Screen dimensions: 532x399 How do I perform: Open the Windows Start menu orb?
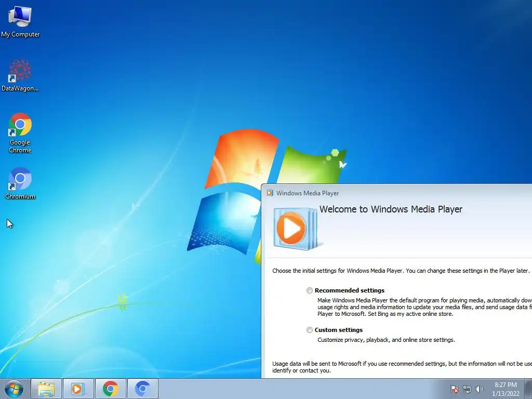tap(14, 389)
